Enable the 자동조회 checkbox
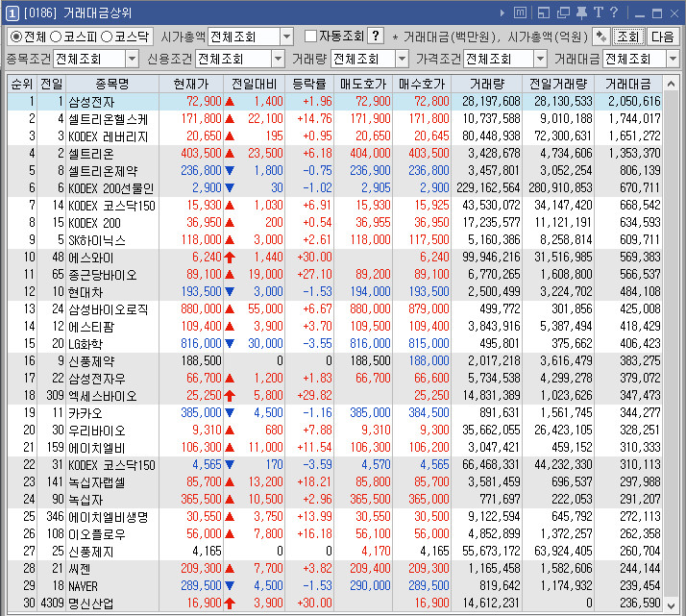Viewport: 686px width, 616px height. coord(310,37)
